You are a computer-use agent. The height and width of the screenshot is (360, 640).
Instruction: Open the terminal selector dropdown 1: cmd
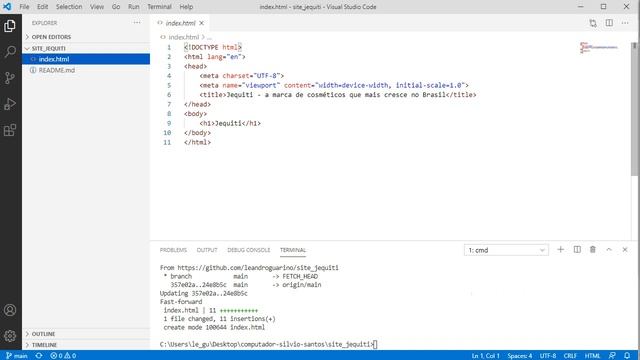[x=506, y=250]
